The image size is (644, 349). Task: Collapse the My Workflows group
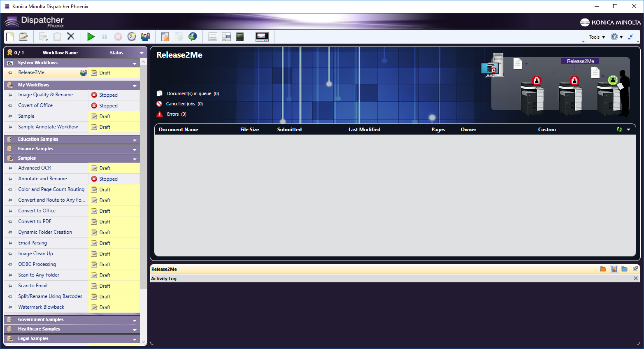135,86
